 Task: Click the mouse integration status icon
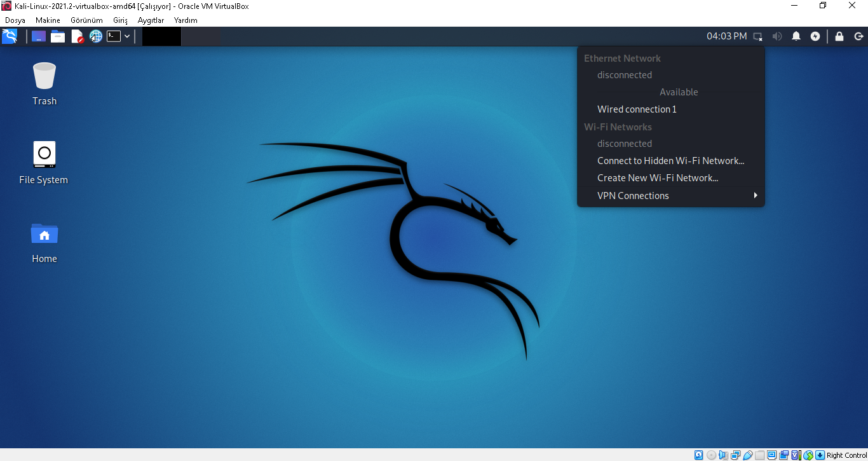pyautogui.click(x=808, y=455)
